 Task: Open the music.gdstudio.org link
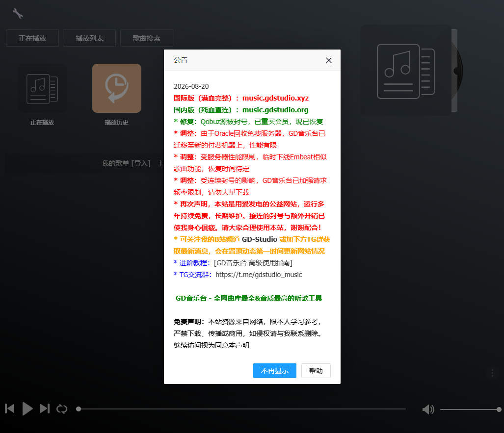click(x=275, y=110)
